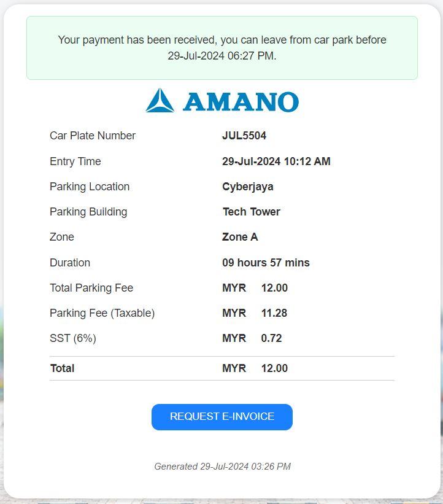The width and height of the screenshot is (443, 504).
Task: Click the Duration label
Action: pyautogui.click(x=70, y=263)
